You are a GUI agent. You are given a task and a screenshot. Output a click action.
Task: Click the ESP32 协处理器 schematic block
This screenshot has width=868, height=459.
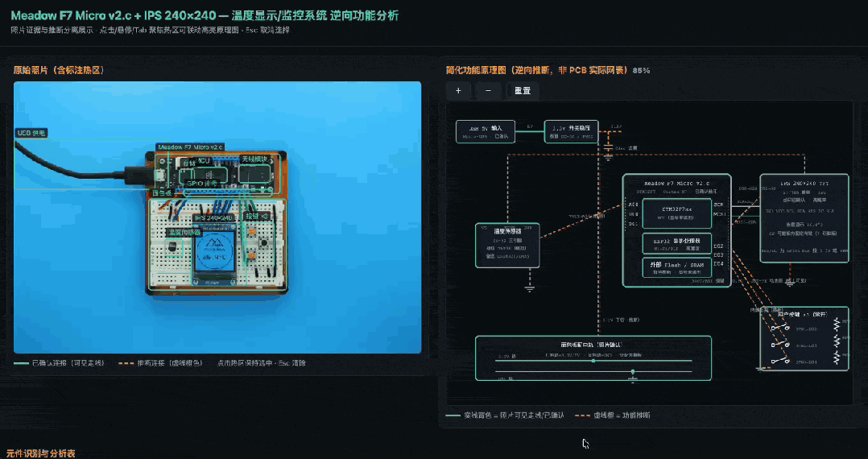676,244
